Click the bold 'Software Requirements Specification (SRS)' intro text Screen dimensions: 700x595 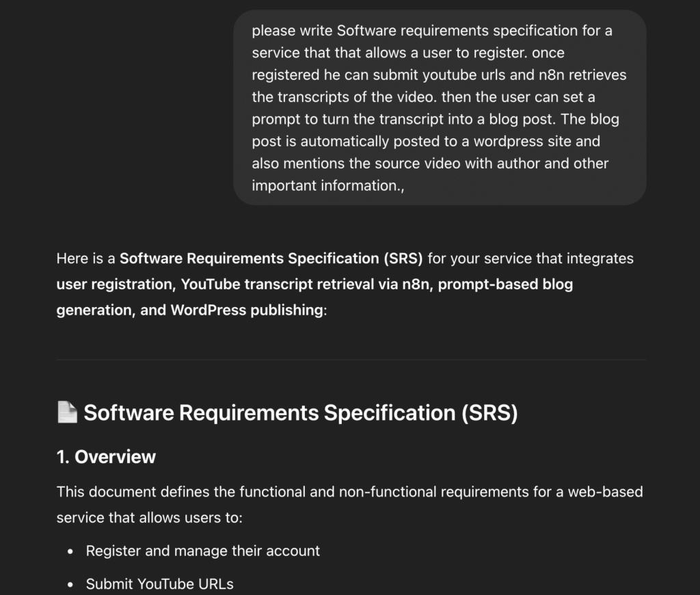[x=271, y=259]
